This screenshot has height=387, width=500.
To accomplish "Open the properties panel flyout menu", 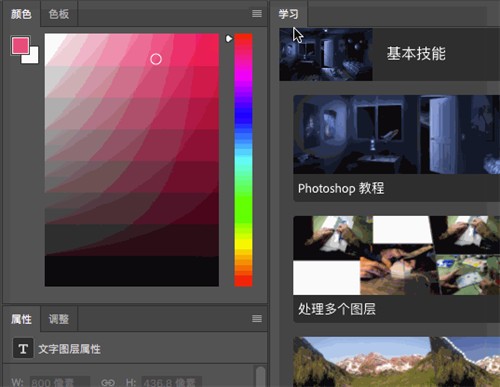I will tap(257, 319).
